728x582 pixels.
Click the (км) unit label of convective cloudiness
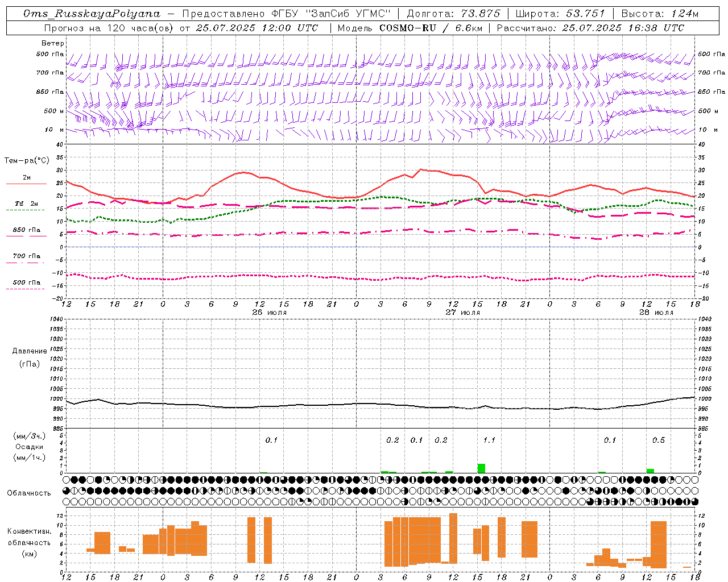coord(30,553)
